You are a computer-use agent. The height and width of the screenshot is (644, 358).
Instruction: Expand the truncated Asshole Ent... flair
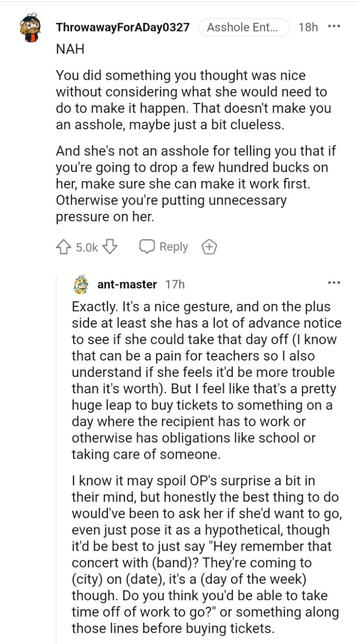click(x=244, y=28)
